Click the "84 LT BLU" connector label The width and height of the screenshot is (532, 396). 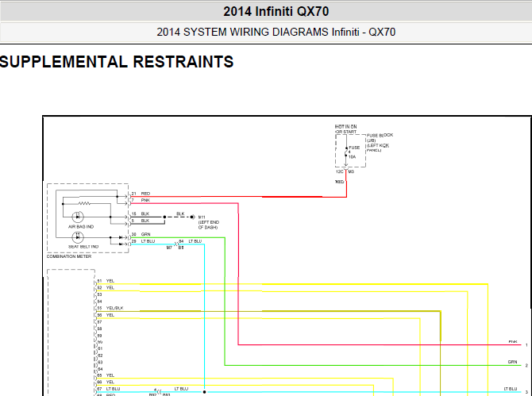(191, 241)
